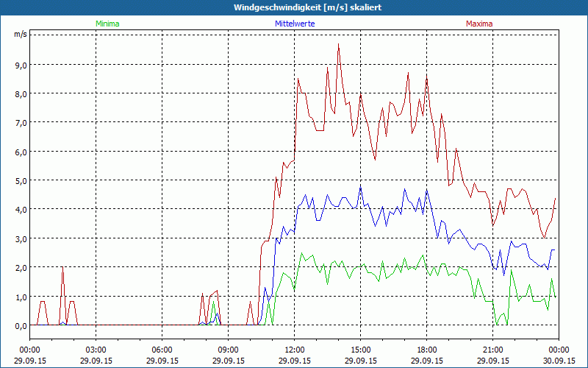Click the 8,0 y-axis value
588x368 pixels.
[x=21, y=94]
